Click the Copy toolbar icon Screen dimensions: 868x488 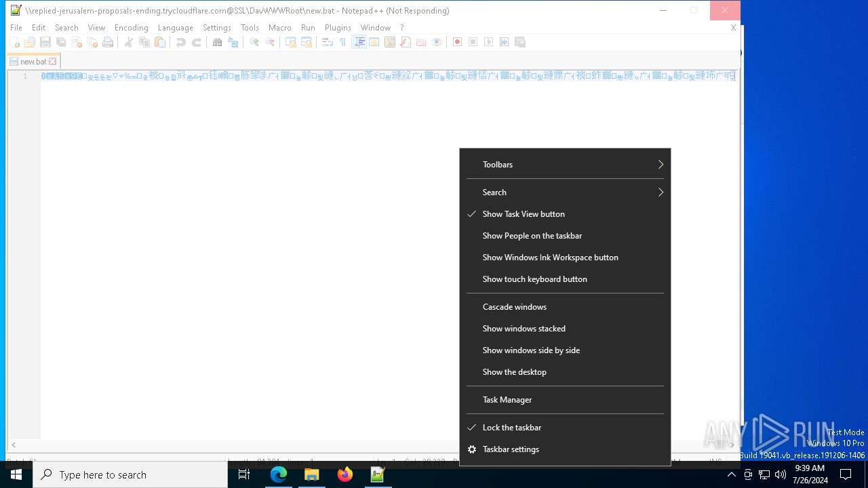(x=144, y=42)
